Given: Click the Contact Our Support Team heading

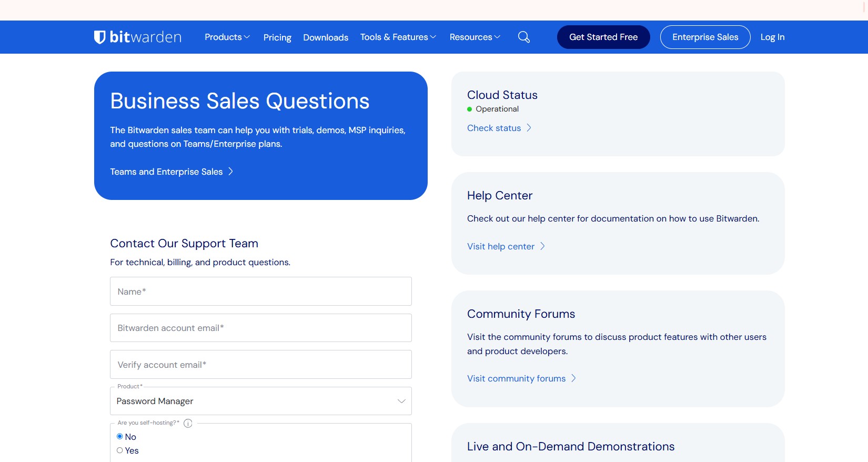Looking at the screenshot, I should pos(184,243).
